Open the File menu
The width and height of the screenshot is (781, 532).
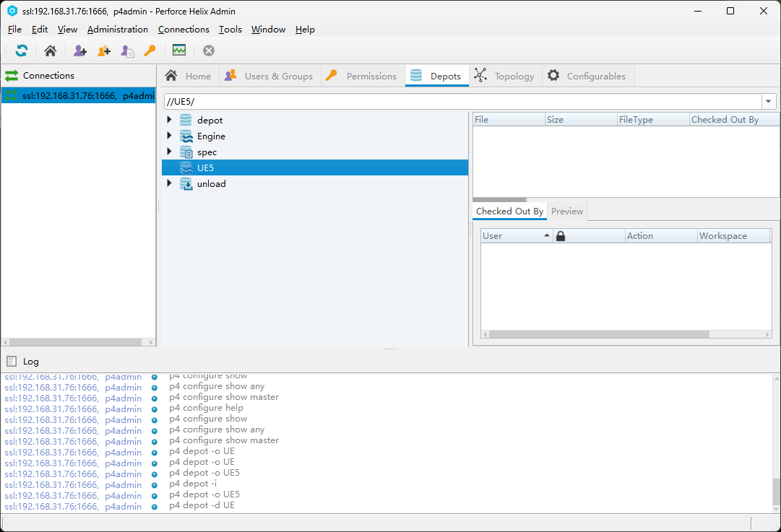coord(14,30)
